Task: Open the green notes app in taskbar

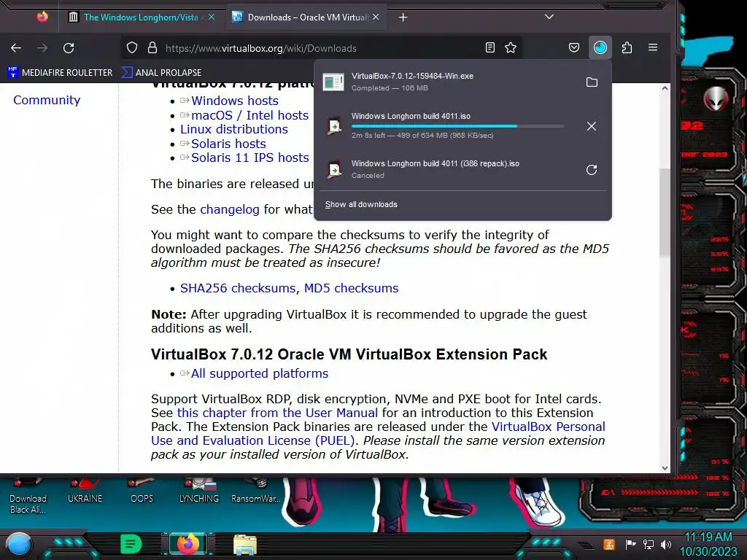Action: tap(131, 544)
